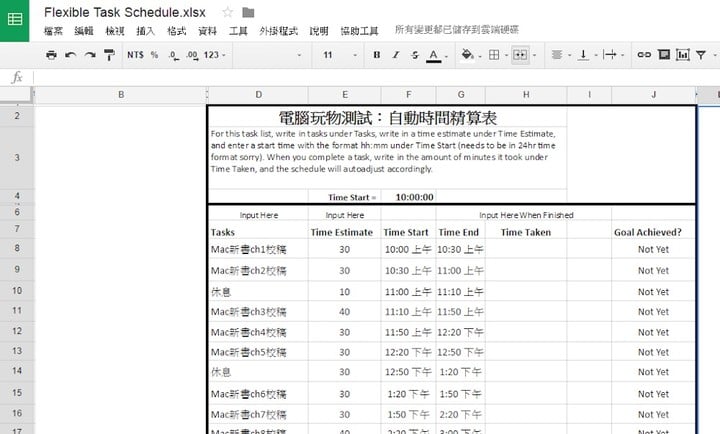Increase decimal places
The width and height of the screenshot is (720, 434).
(x=192, y=56)
